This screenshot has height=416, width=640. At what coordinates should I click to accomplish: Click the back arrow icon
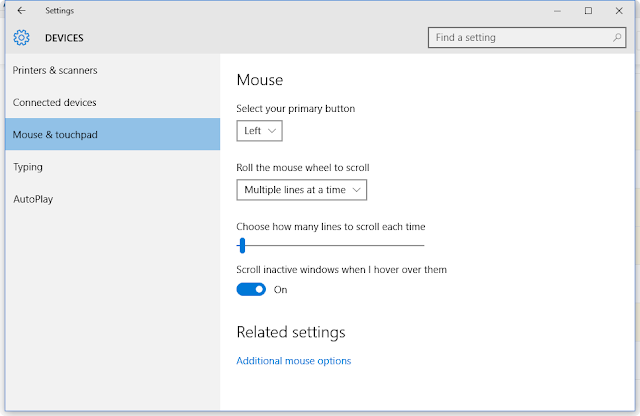coord(21,11)
